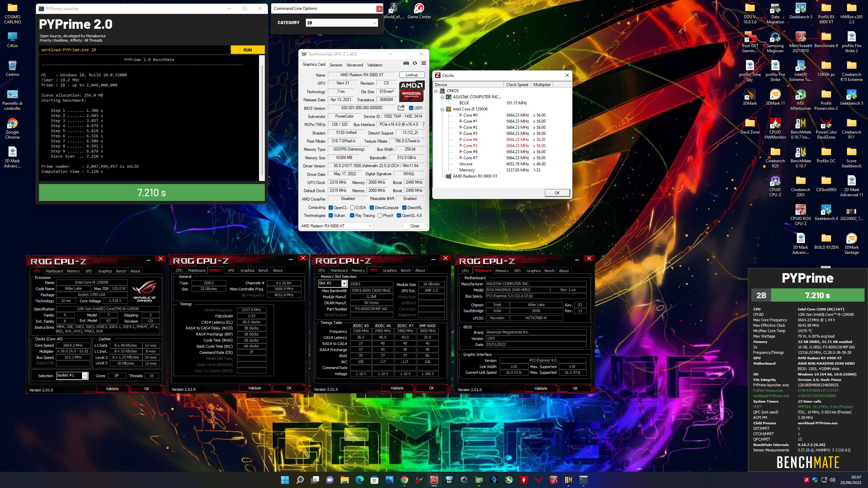Open the Game Center desktop icon
The image size is (868, 488).
(x=419, y=11)
